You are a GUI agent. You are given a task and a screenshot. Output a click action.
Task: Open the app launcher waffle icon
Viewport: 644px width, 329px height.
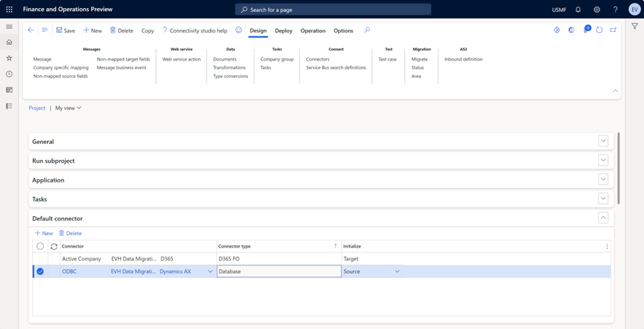(x=9, y=9)
